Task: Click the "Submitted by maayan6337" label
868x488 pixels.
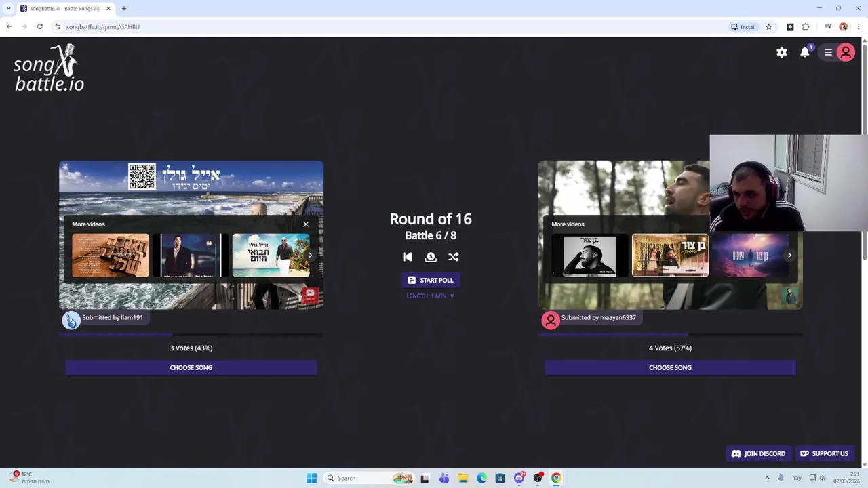Action: [x=599, y=317]
